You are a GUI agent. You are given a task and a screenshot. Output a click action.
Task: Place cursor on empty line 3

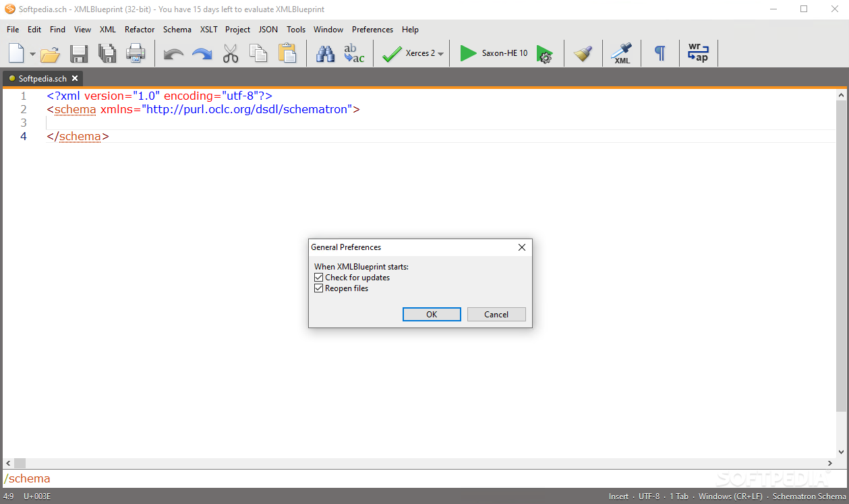click(x=441, y=123)
